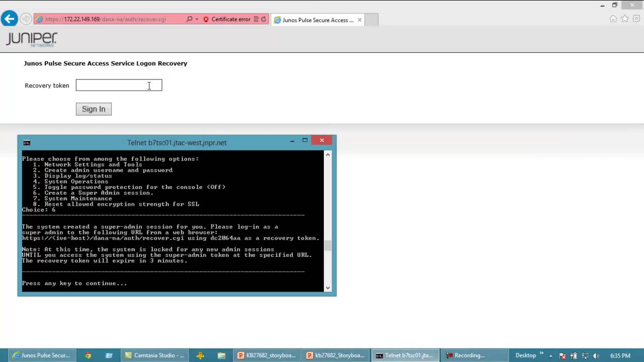Click the browser Forward arrow button
The height and width of the screenshot is (362, 644).
(x=26, y=20)
